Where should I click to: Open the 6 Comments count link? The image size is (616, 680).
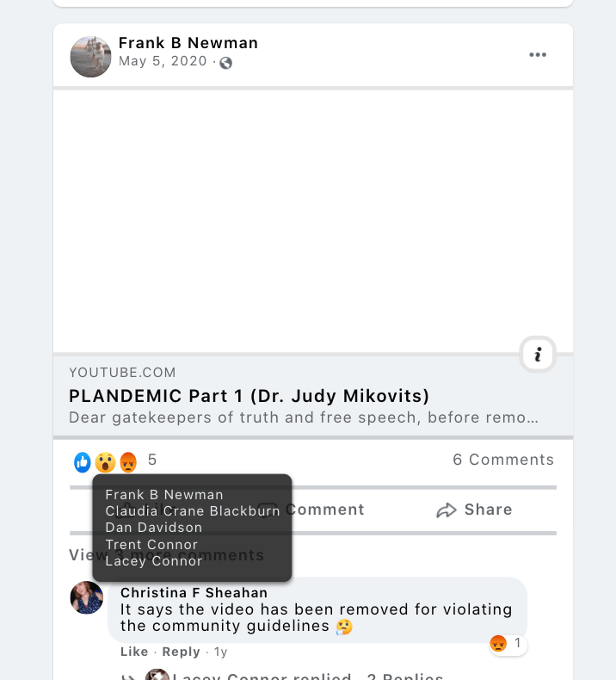point(503,460)
